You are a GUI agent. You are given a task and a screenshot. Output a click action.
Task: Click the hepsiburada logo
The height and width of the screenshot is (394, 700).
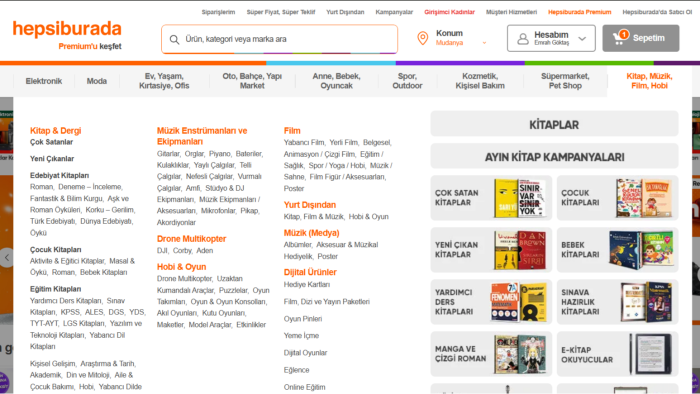[67, 29]
